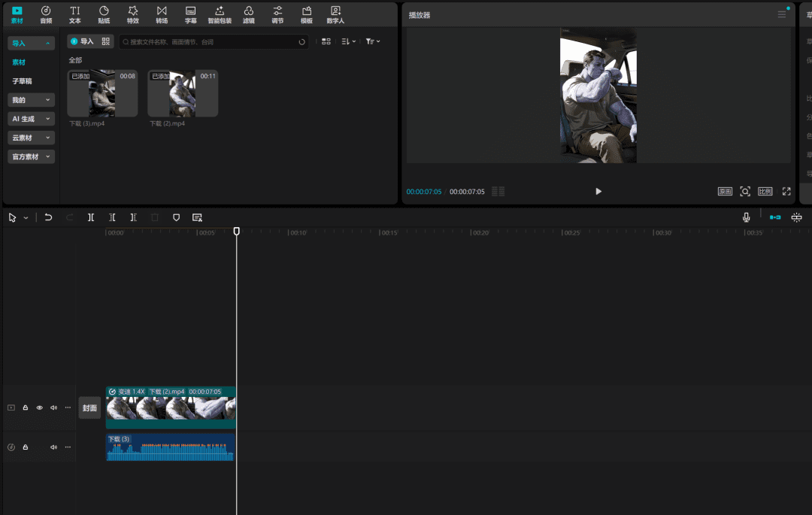Select 素材 in the left sidebar
812x515 pixels.
click(19, 62)
